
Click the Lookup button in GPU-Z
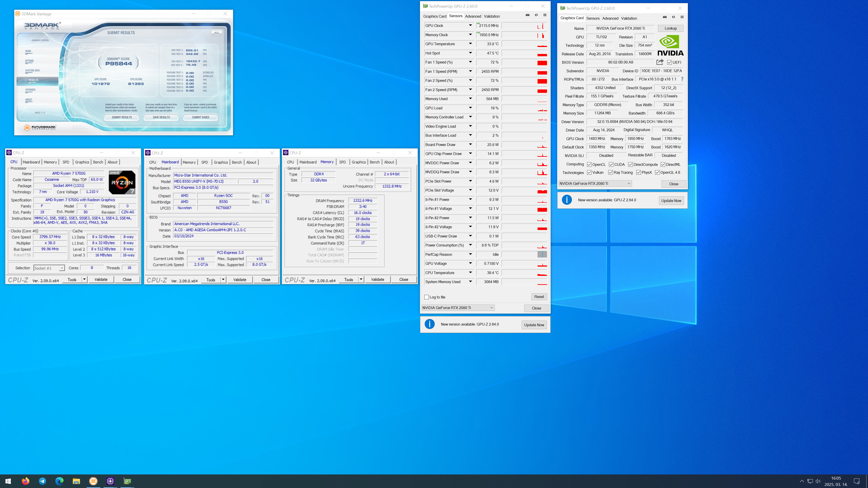[670, 28]
